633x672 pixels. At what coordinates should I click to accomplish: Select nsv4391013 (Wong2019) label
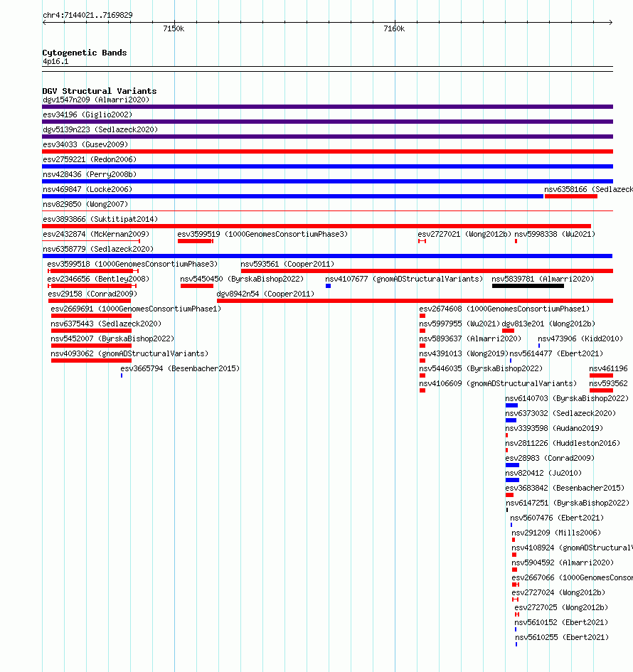tap(464, 354)
